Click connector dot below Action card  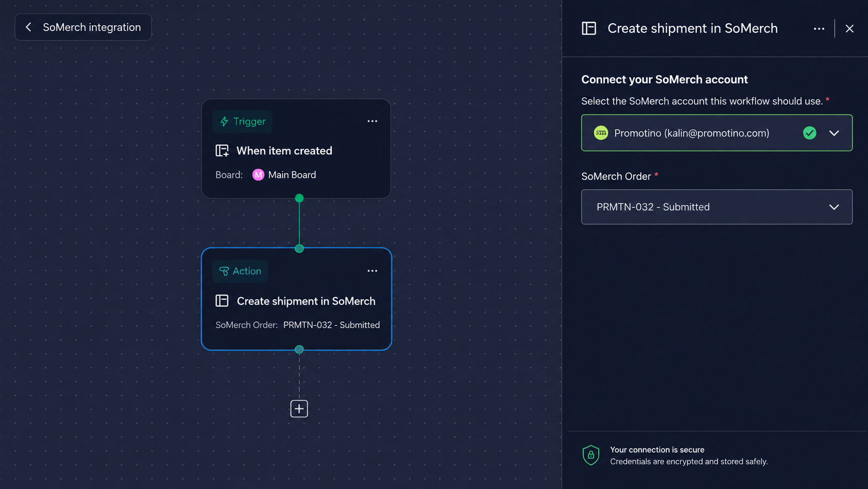pos(299,350)
